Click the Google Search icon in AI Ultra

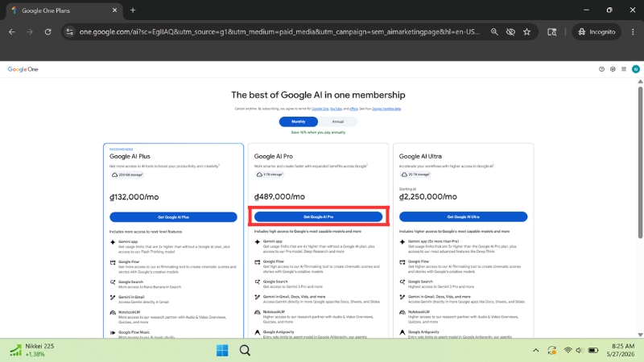click(x=402, y=282)
